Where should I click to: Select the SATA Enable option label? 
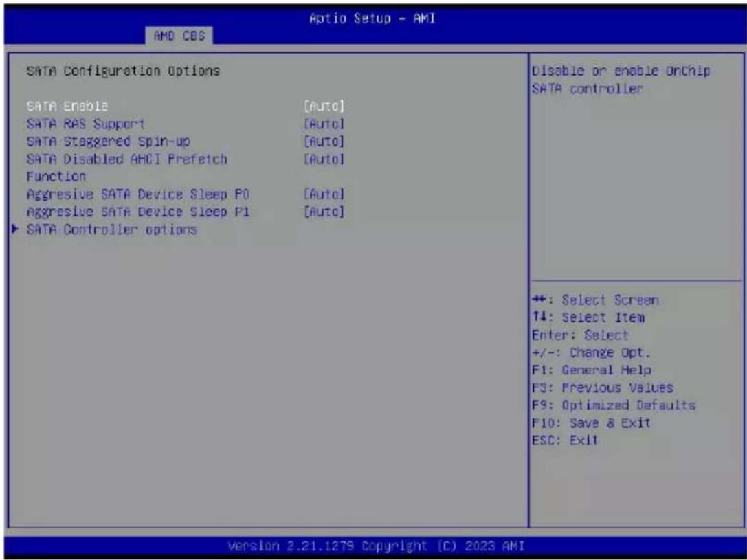coord(67,106)
